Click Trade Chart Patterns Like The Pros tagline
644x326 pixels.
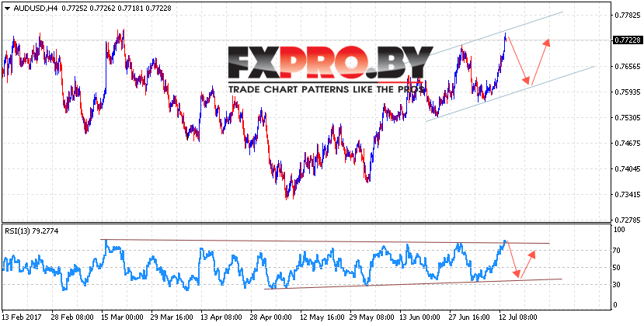pyautogui.click(x=326, y=89)
